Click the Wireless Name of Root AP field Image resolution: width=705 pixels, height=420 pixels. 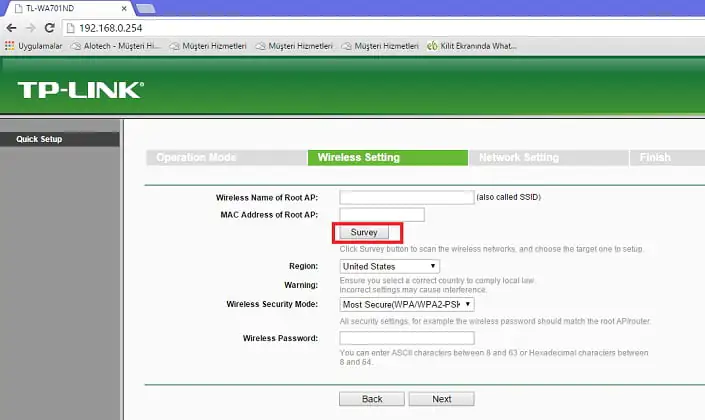407,197
